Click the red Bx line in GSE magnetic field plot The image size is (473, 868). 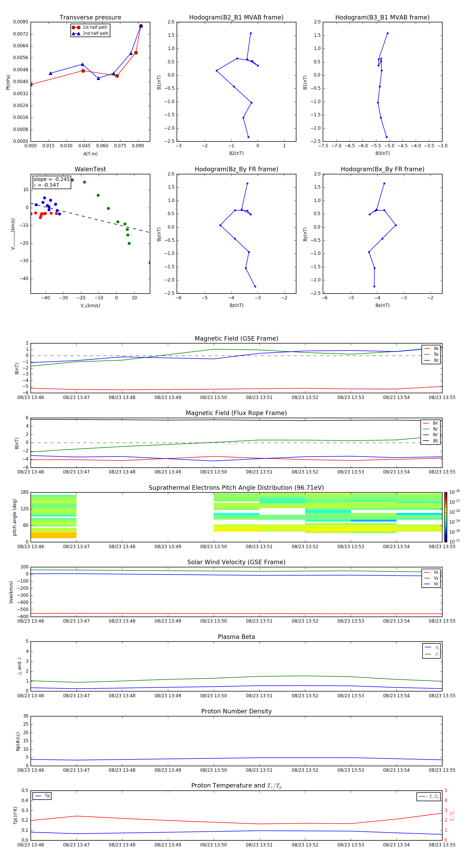236,389
